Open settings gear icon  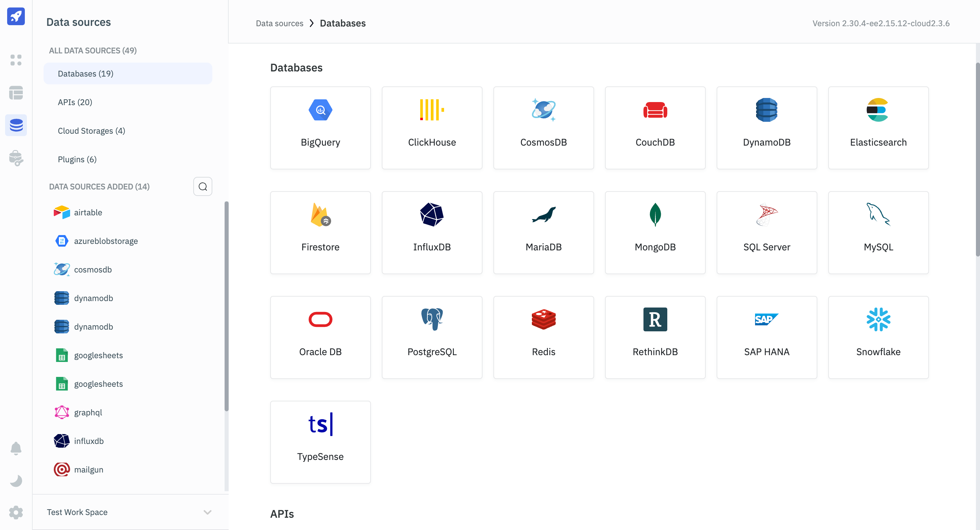pyautogui.click(x=16, y=512)
